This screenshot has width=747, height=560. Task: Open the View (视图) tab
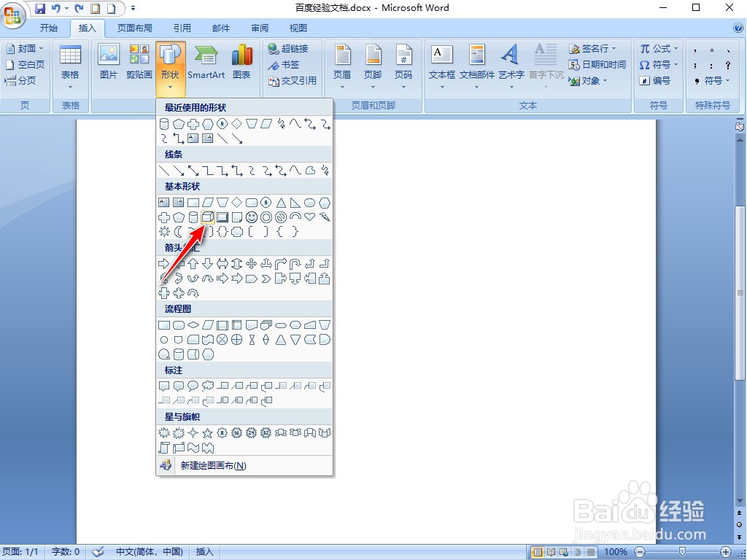tap(298, 28)
